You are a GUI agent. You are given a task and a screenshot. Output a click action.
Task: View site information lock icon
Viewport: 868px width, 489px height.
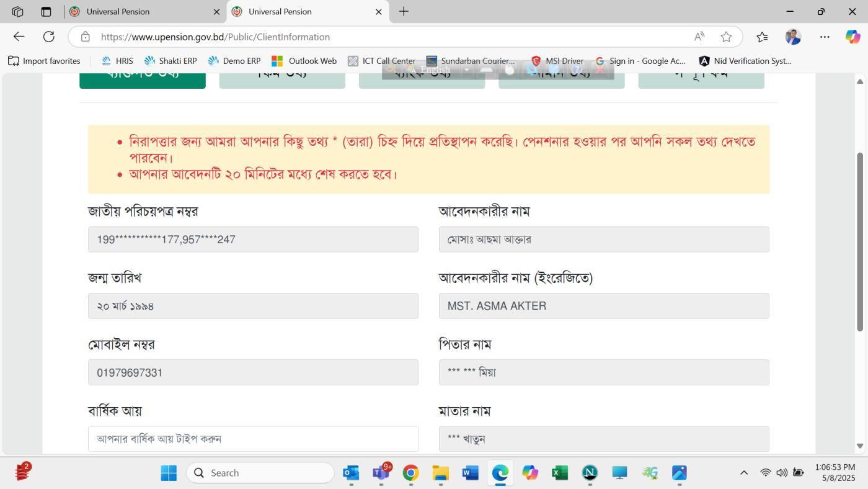(x=86, y=37)
